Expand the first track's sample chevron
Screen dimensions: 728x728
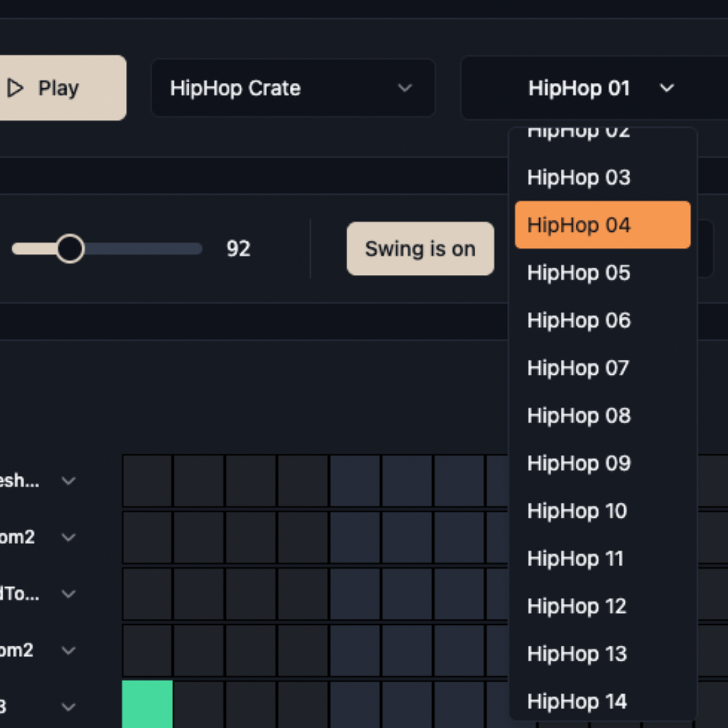(x=68, y=481)
